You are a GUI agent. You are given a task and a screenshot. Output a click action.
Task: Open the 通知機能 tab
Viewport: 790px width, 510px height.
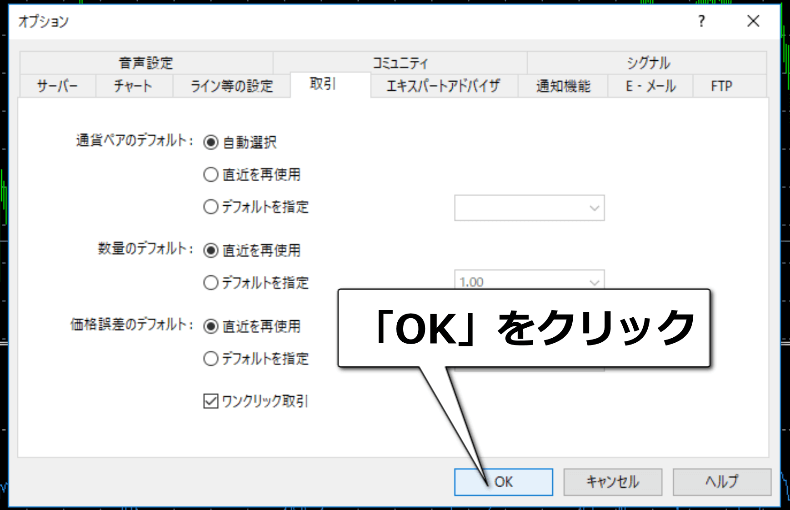[563, 86]
